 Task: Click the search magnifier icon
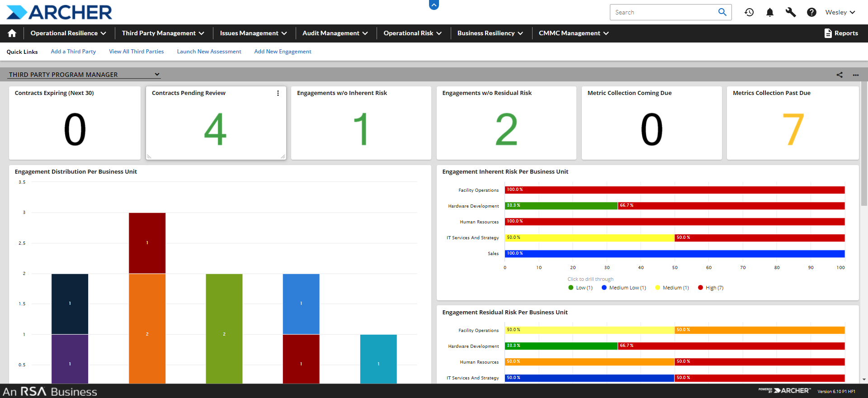coord(722,12)
